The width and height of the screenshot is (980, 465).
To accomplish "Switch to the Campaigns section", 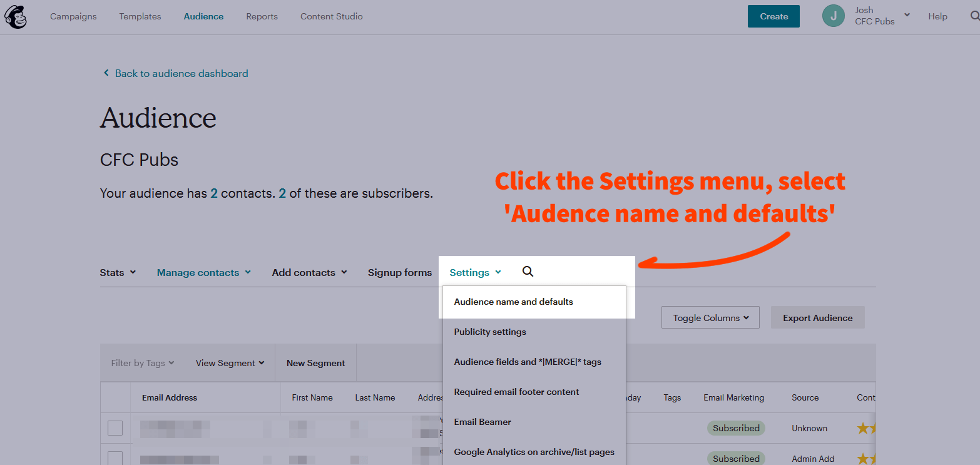I will click(x=73, y=16).
